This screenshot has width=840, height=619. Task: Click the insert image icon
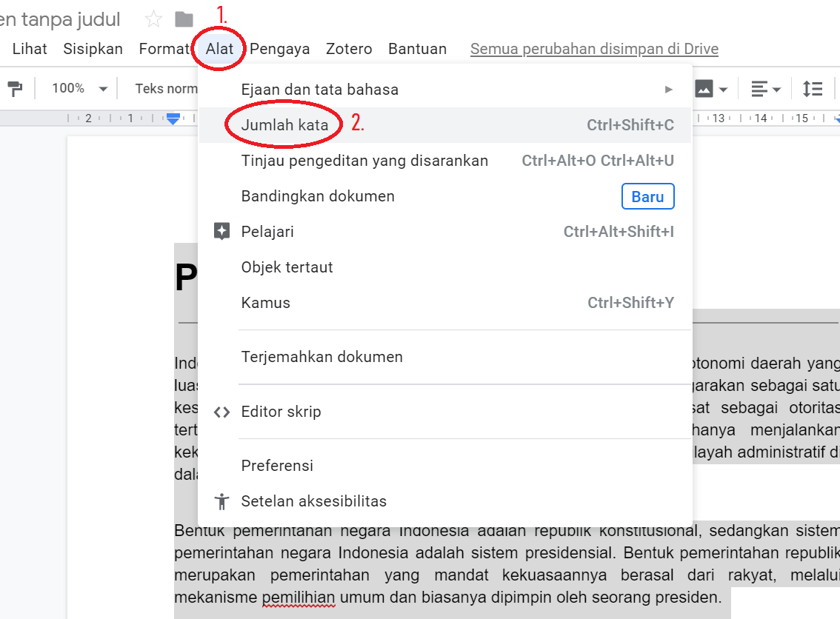click(704, 90)
